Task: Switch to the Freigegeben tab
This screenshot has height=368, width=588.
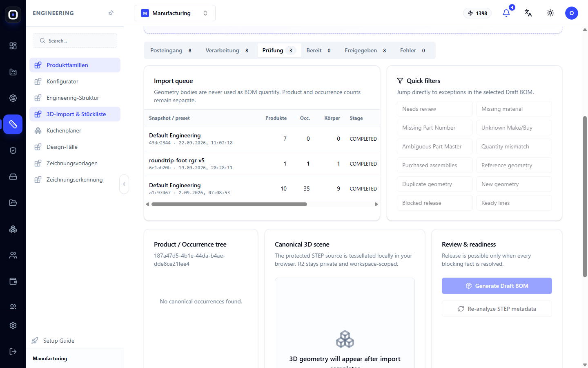Action: 365,50
